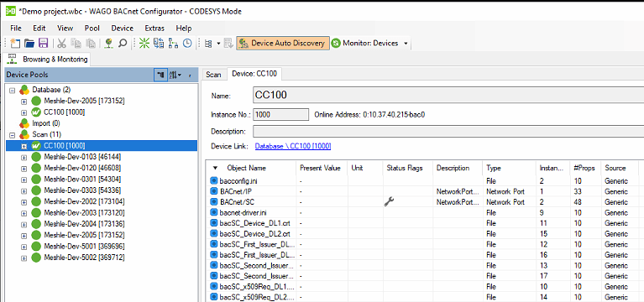The image size is (644, 302).
Task: Open the Device menu
Action: (123, 29)
